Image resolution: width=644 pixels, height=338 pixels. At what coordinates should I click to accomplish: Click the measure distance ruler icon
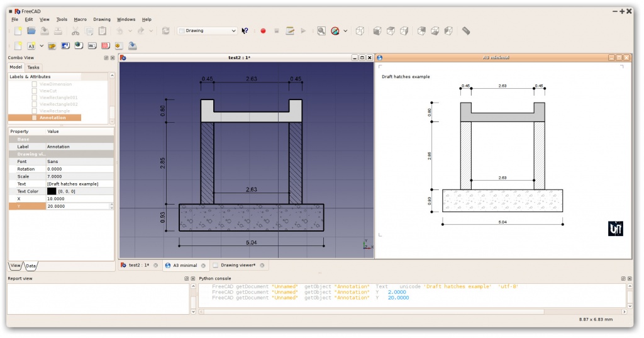tap(466, 31)
